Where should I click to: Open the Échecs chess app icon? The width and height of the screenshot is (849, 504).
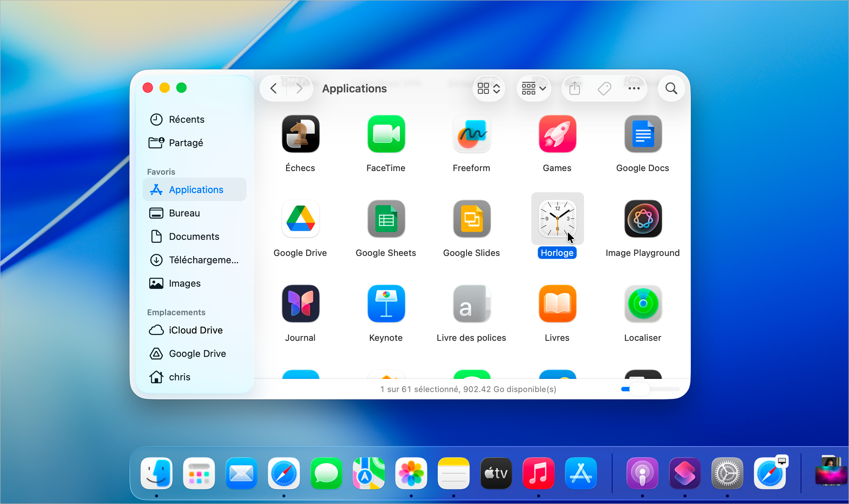click(x=301, y=134)
